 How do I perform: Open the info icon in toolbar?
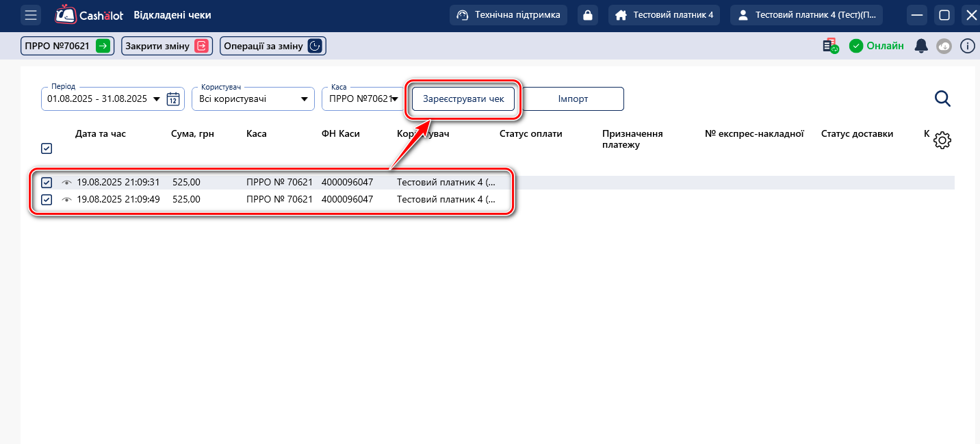coord(967,46)
